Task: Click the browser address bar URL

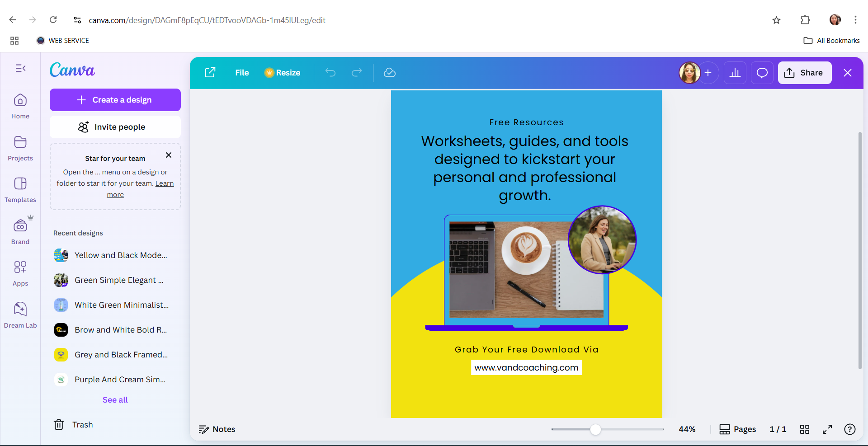Action: [x=207, y=20]
